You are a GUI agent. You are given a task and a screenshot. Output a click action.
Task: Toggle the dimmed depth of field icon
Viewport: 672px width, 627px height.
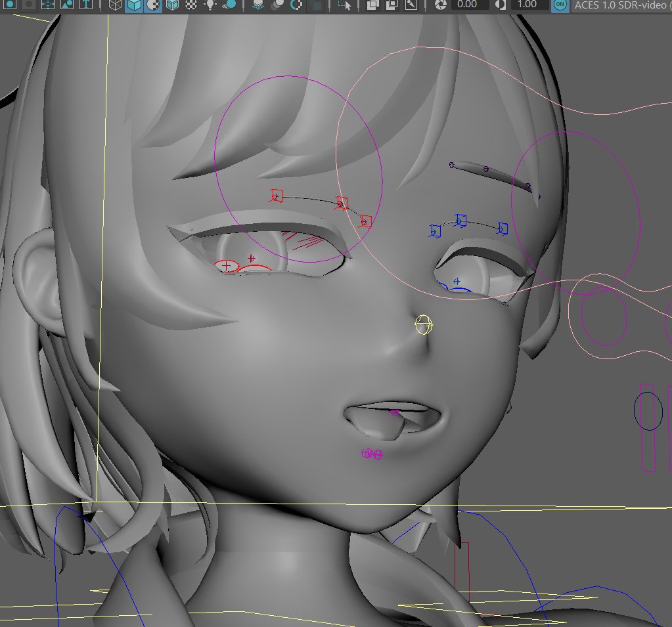[x=316, y=5]
